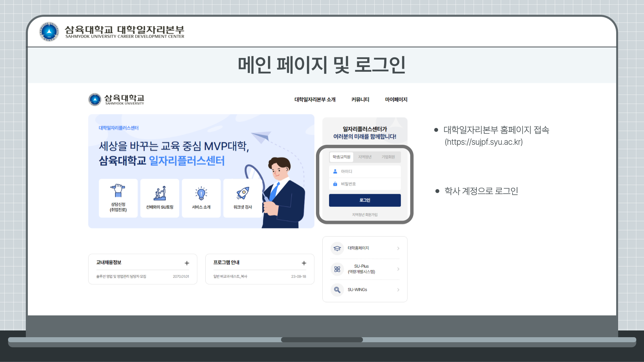This screenshot has width=644, height=362.
Task: Click the 교내채용정보 section heading
Action: click(x=109, y=262)
